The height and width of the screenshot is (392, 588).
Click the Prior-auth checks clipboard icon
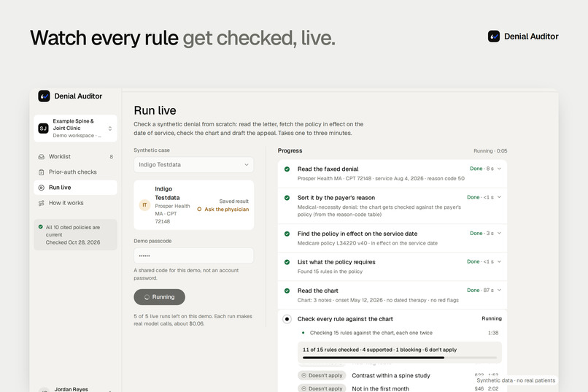(x=42, y=172)
